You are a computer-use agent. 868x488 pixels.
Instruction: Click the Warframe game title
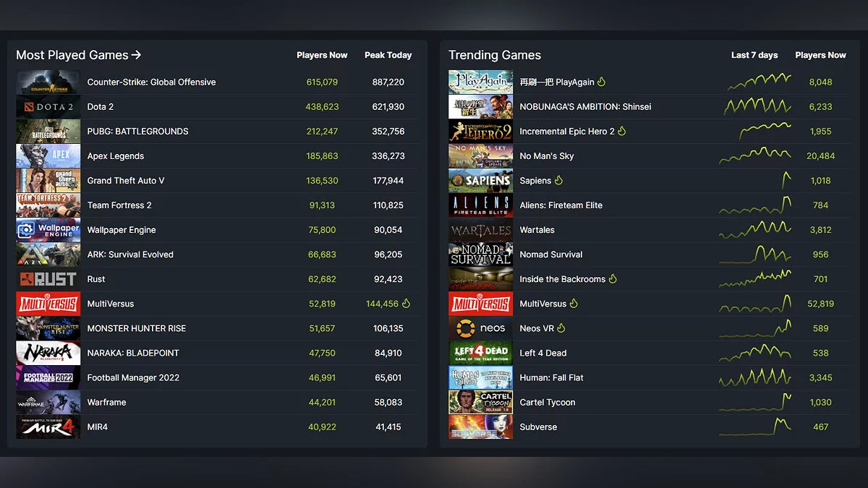tap(106, 402)
